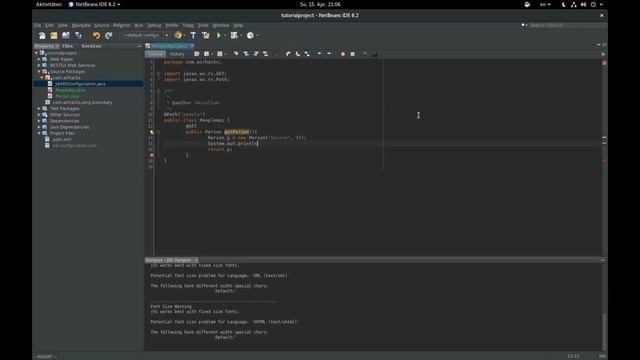Minimize the Output panel
The height and width of the screenshot is (360, 640).
[603, 260]
